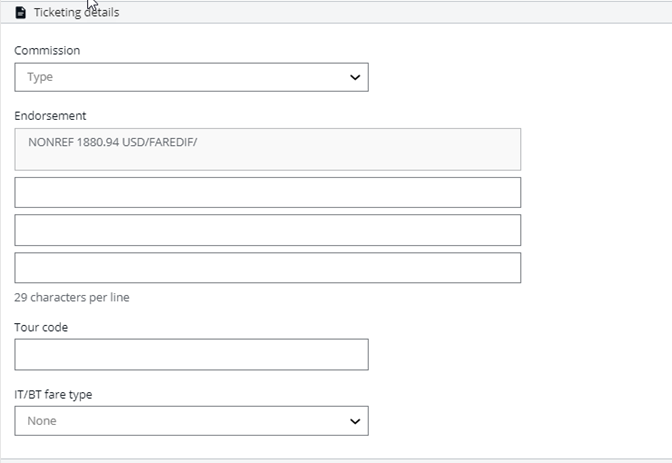Click the 29 characters per line hint
The height and width of the screenshot is (463, 672).
pyautogui.click(x=72, y=297)
